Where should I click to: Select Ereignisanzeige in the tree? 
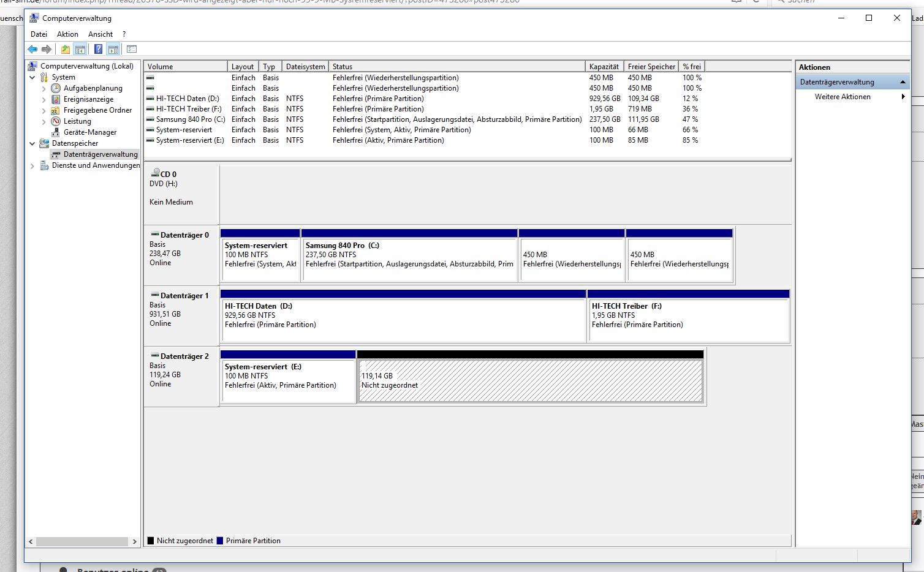88,99
